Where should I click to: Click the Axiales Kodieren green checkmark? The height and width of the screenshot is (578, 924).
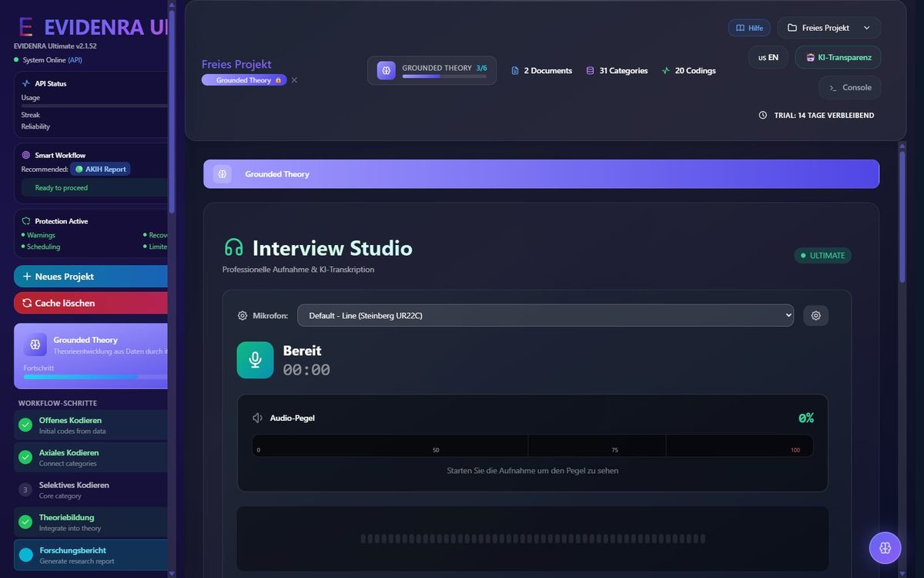(25, 457)
